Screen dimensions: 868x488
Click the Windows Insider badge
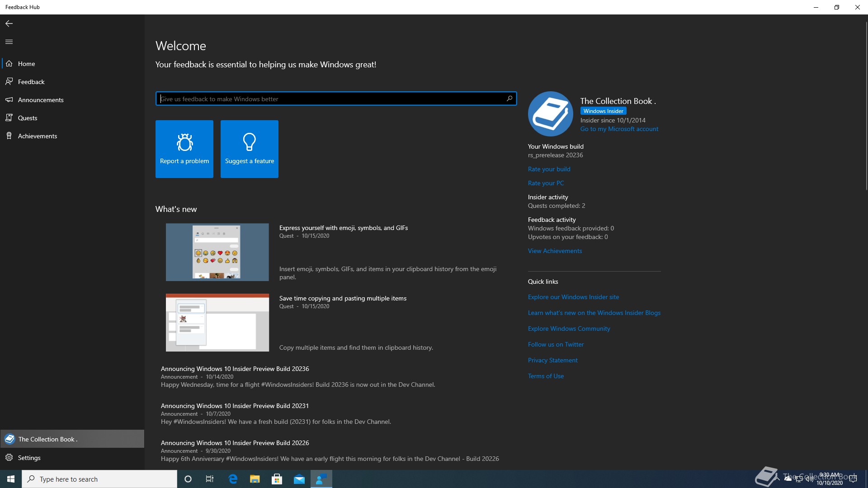[603, 111]
